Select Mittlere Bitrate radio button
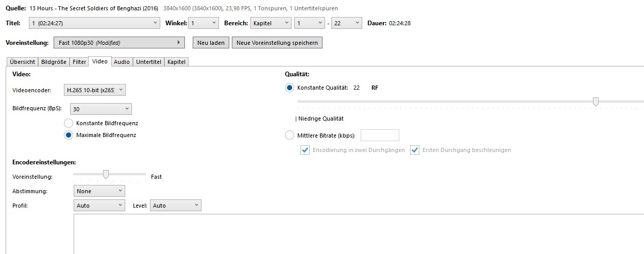 pyautogui.click(x=290, y=136)
